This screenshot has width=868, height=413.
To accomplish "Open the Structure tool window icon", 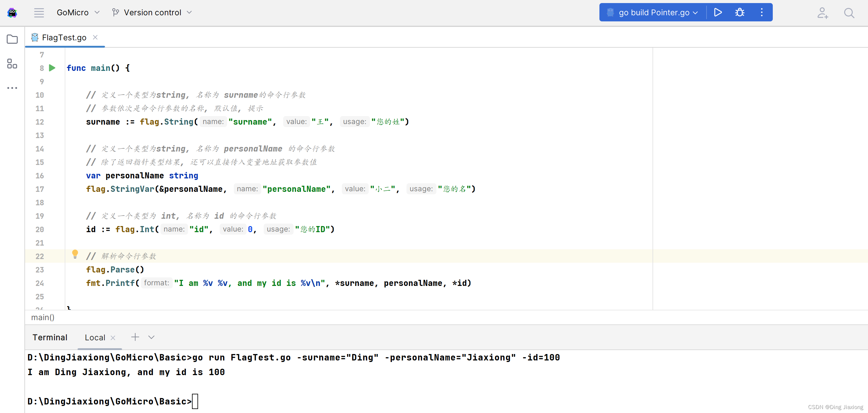I will [12, 63].
